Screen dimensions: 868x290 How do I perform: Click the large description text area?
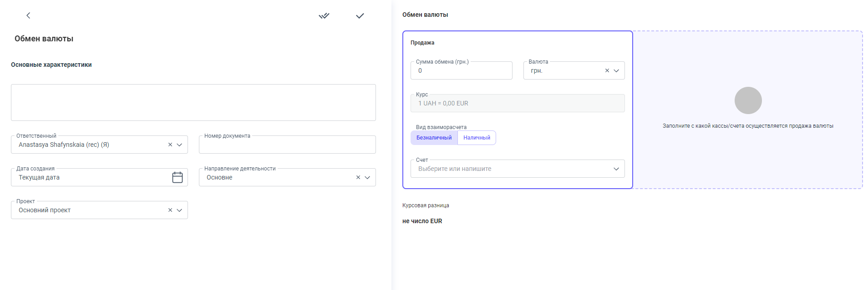193,102
